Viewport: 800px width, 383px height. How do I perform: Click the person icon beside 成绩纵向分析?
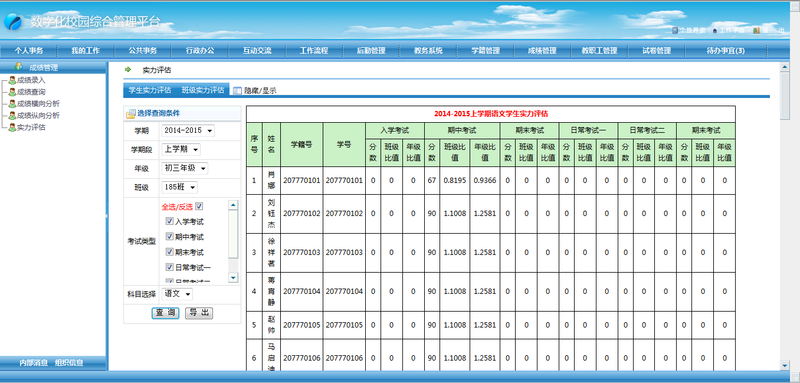[12, 115]
